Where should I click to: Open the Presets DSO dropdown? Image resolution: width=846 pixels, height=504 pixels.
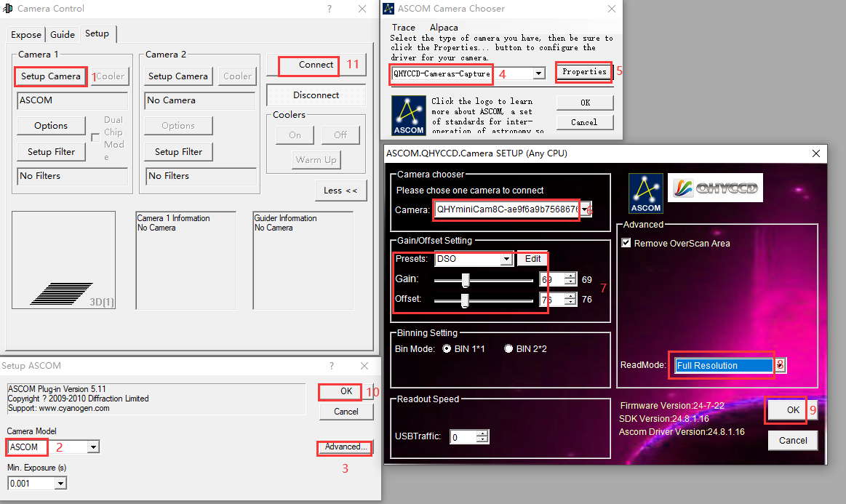pyautogui.click(x=506, y=259)
